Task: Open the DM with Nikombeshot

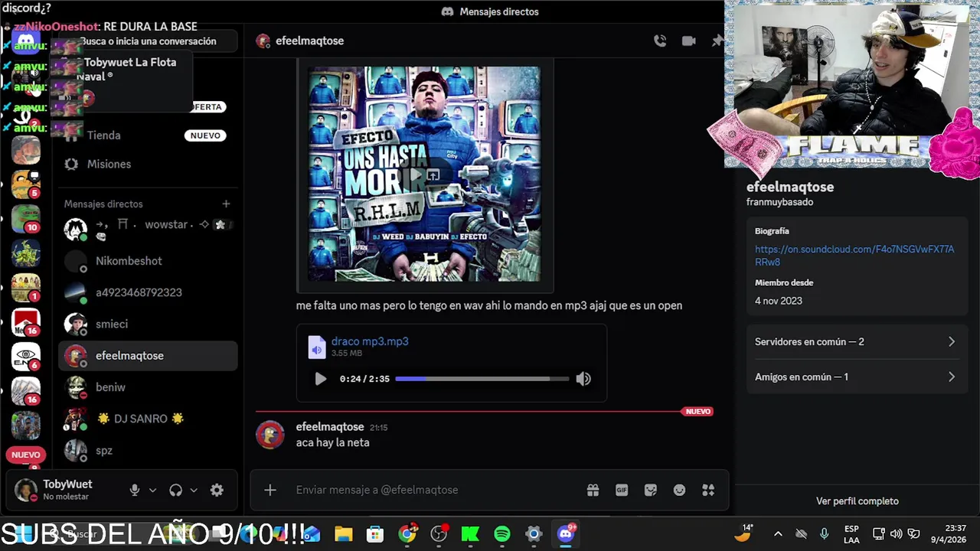Action: pos(148,261)
